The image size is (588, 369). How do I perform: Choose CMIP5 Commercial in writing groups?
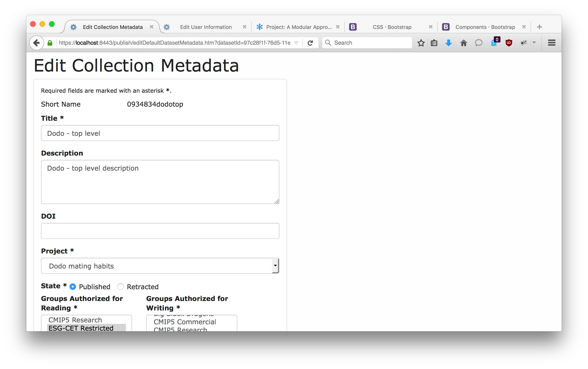[x=185, y=322]
